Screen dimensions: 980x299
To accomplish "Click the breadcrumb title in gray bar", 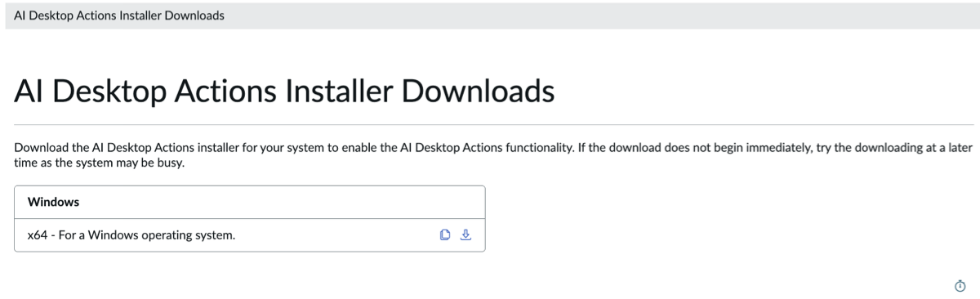I will [119, 16].
